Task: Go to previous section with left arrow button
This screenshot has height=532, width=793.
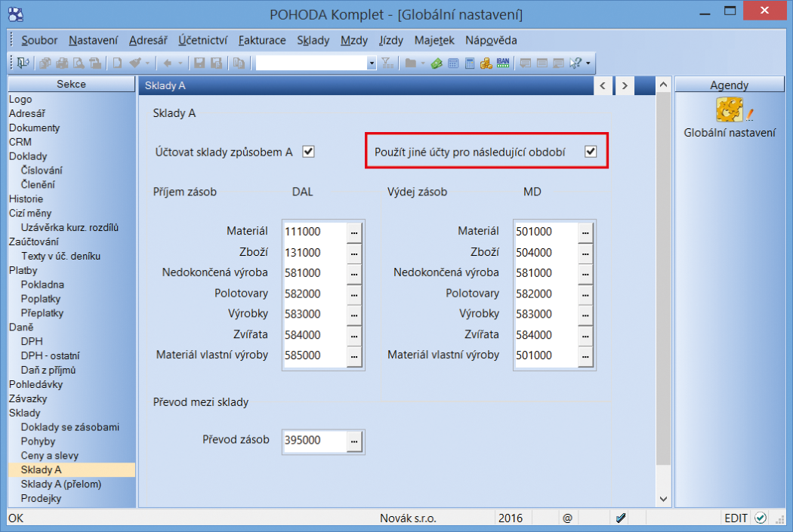Action: pyautogui.click(x=603, y=85)
